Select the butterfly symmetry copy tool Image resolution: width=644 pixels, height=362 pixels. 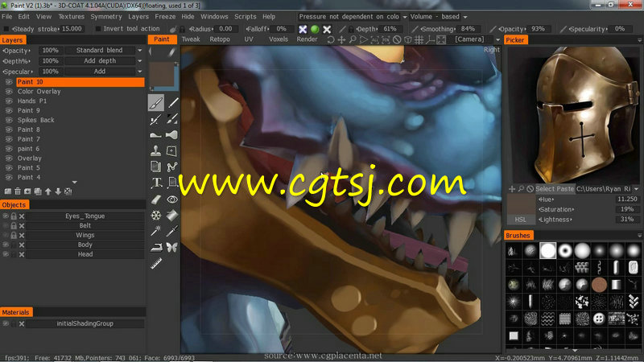coord(171,247)
